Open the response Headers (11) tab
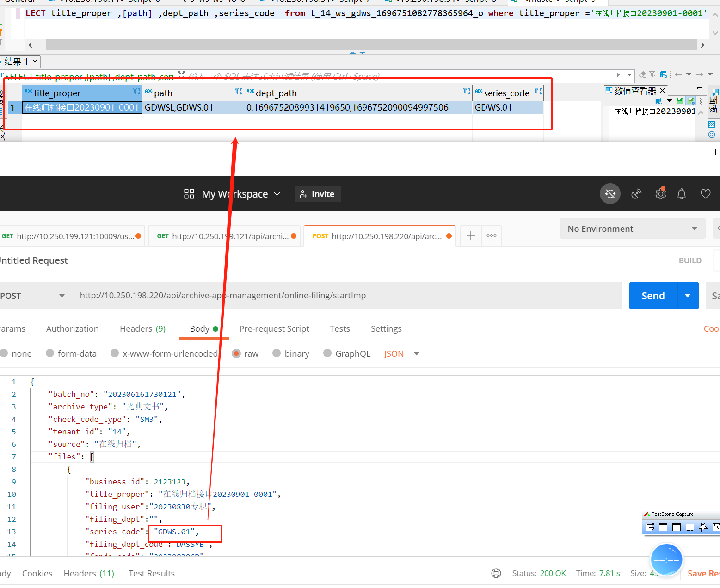Viewport: 720px width, 588px height. click(89, 573)
